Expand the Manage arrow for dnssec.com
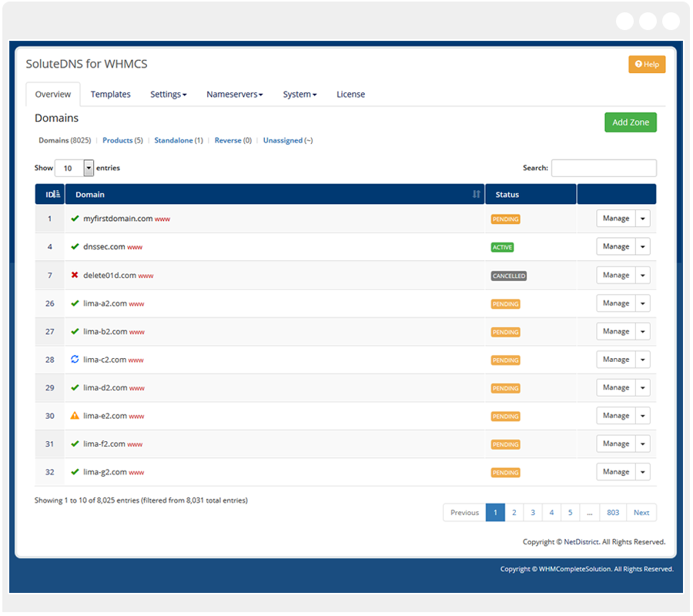The height and width of the screenshot is (616, 693). (643, 247)
